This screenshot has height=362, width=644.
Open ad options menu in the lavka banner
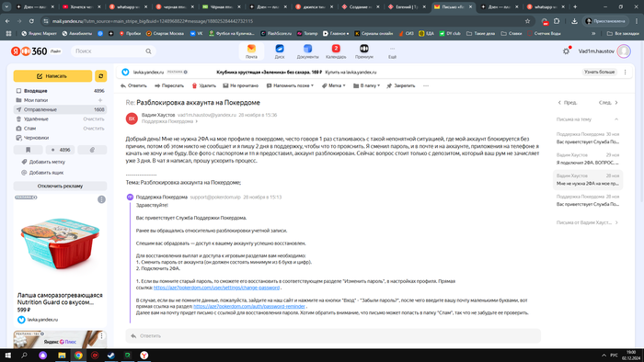625,72
